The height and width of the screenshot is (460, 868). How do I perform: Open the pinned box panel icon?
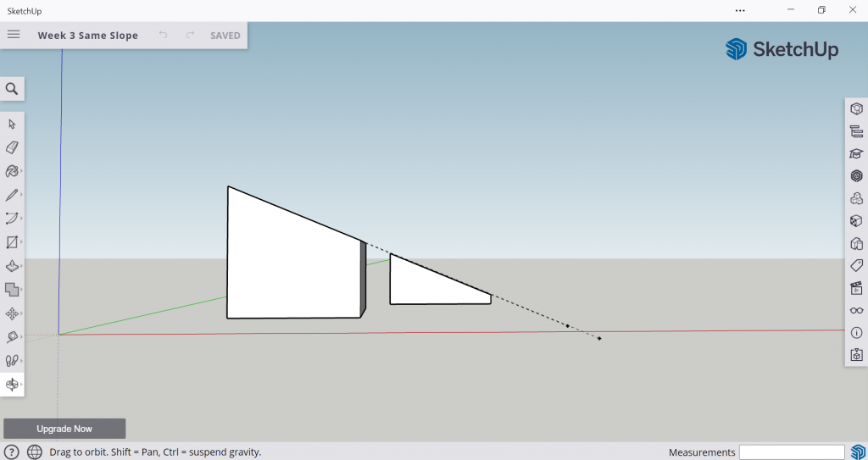coord(856,355)
